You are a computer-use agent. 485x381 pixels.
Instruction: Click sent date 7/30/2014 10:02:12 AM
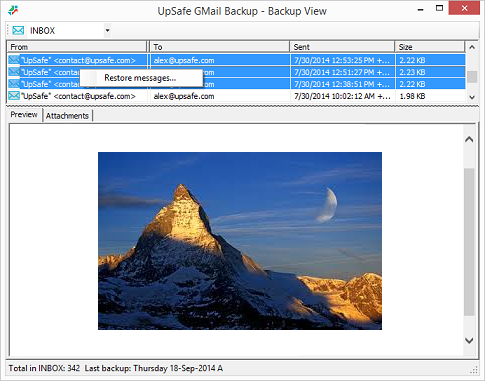(342, 96)
